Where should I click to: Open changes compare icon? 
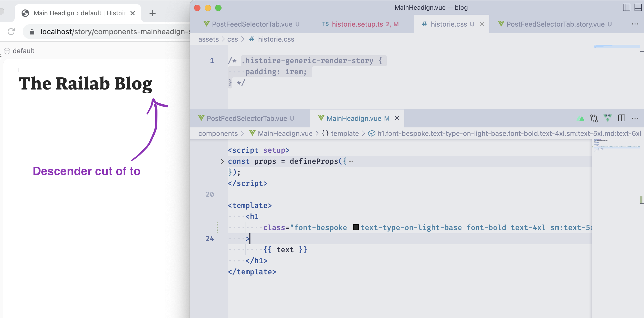pyautogui.click(x=594, y=118)
